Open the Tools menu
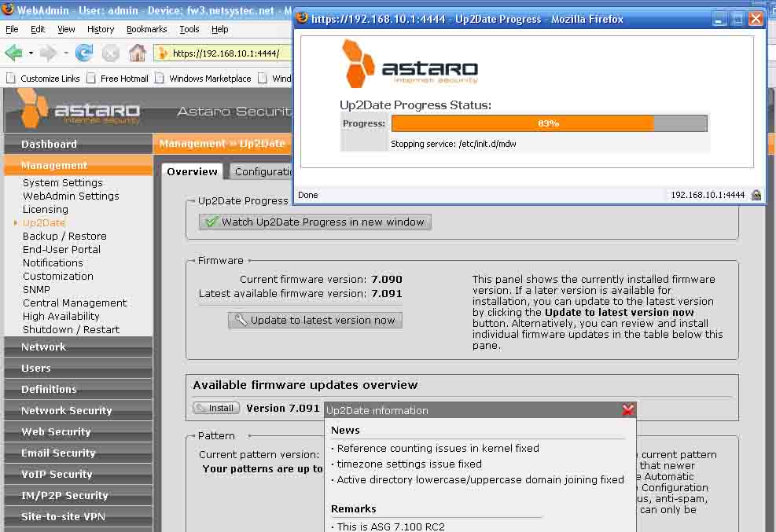Image resolution: width=776 pixels, height=532 pixels. [x=189, y=29]
